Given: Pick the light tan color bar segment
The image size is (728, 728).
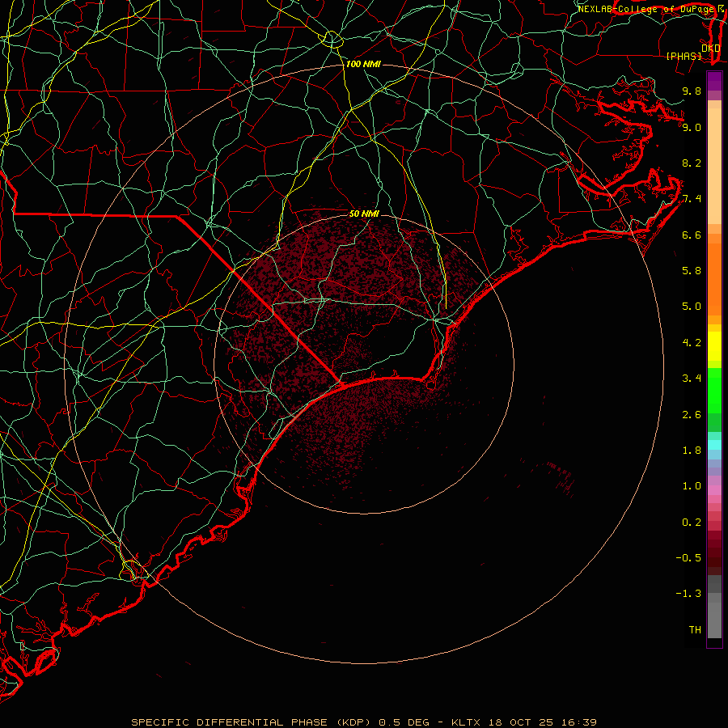Looking at the screenshot, I should [x=714, y=166].
